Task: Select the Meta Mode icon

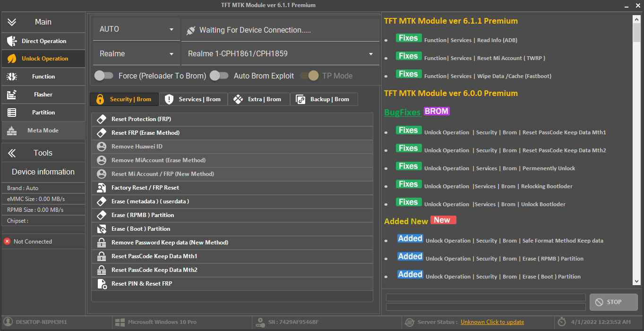Action: click(13, 131)
